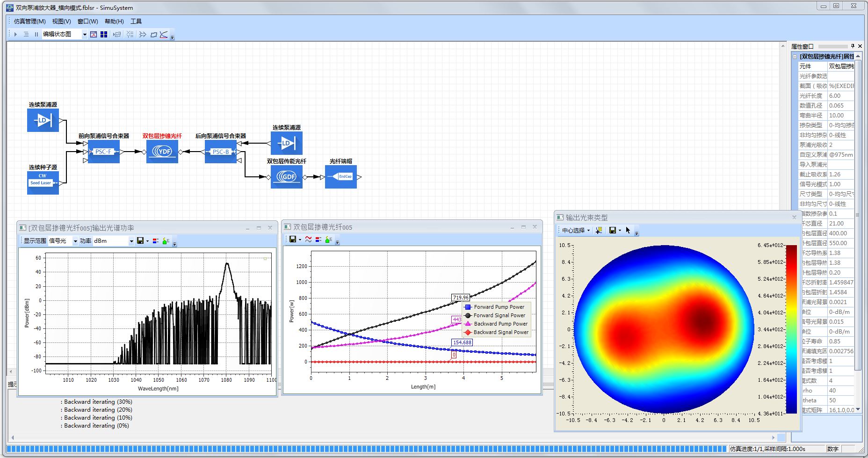Select the EndCap fiber component block
The height and width of the screenshot is (458, 868).
tap(341, 176)
